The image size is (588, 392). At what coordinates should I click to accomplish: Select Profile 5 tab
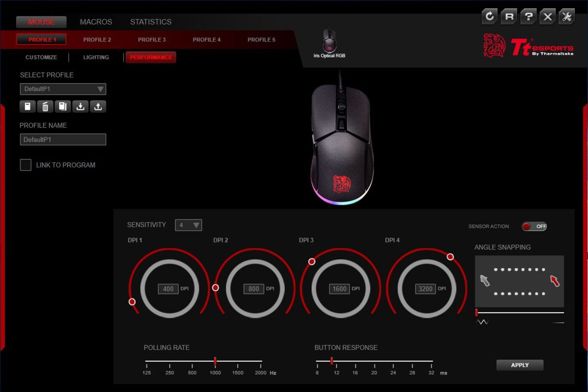tap(262, 39)
